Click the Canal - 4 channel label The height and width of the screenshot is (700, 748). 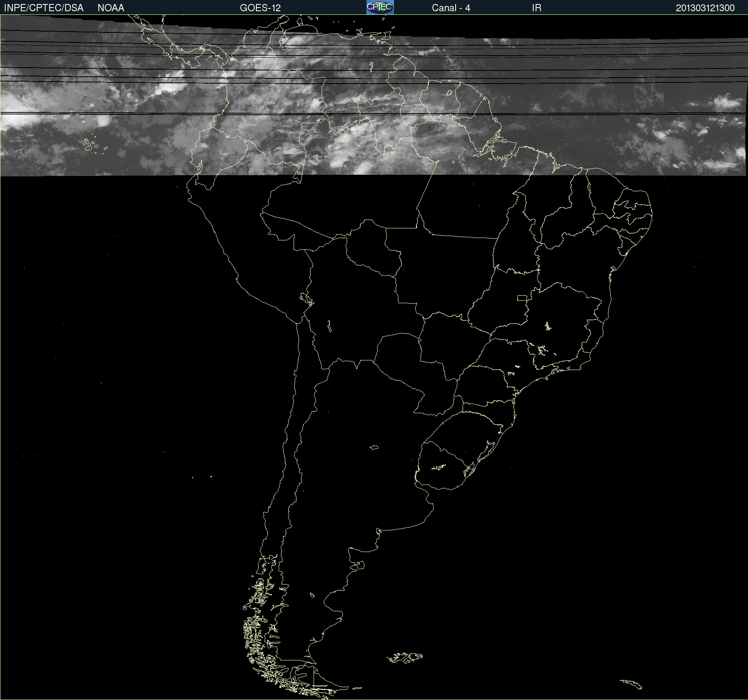(x=451, y=8)
